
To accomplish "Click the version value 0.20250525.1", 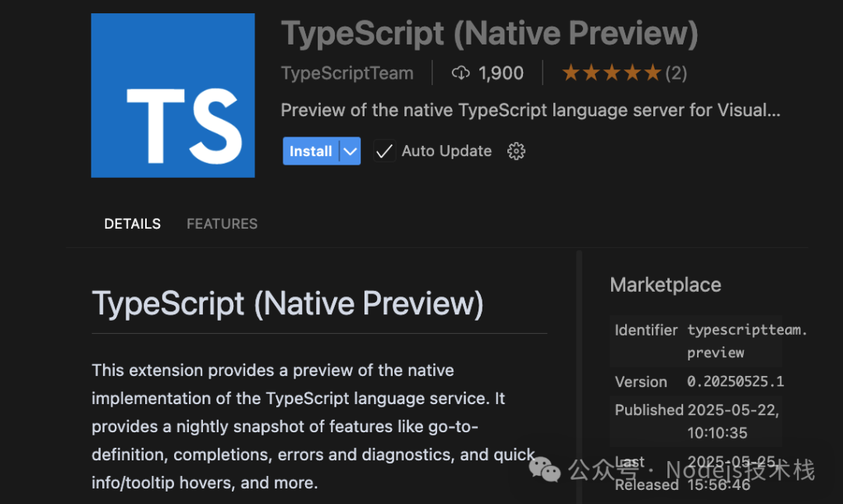I will click(x=735, y=382).
